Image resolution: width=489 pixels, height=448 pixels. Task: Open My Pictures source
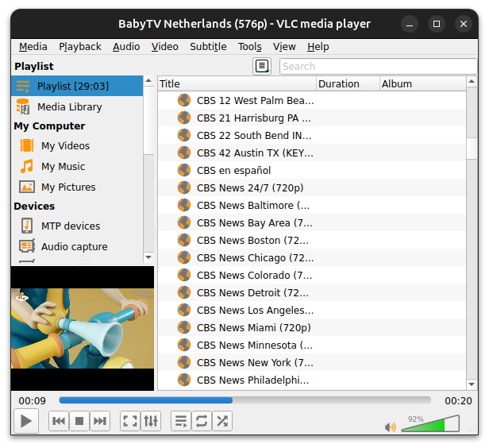[68, 187]
